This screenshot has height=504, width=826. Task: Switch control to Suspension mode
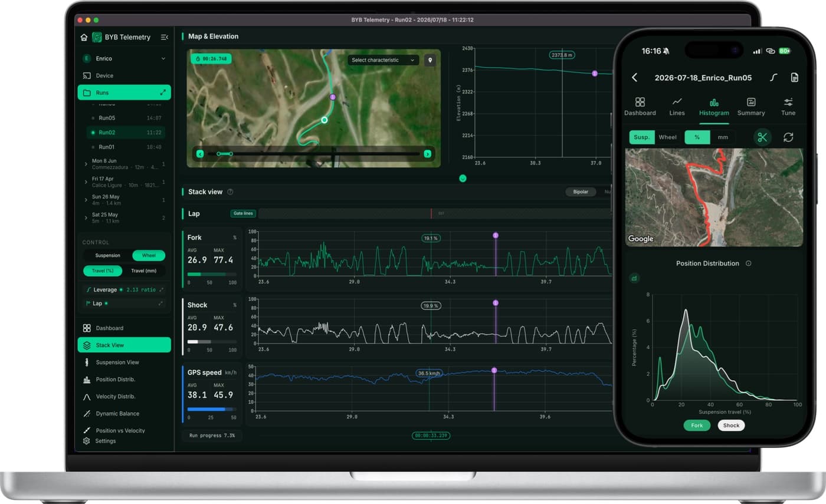point(107,255)
